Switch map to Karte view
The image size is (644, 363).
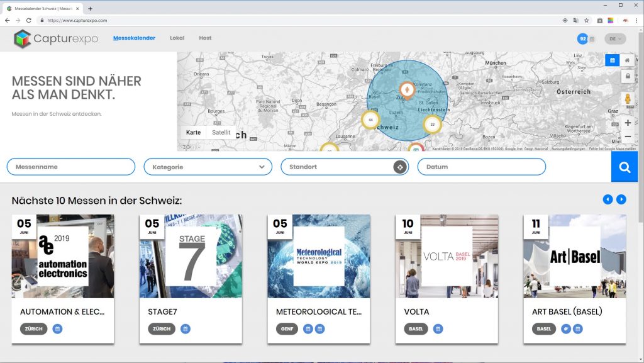click(x=193, y=132)
